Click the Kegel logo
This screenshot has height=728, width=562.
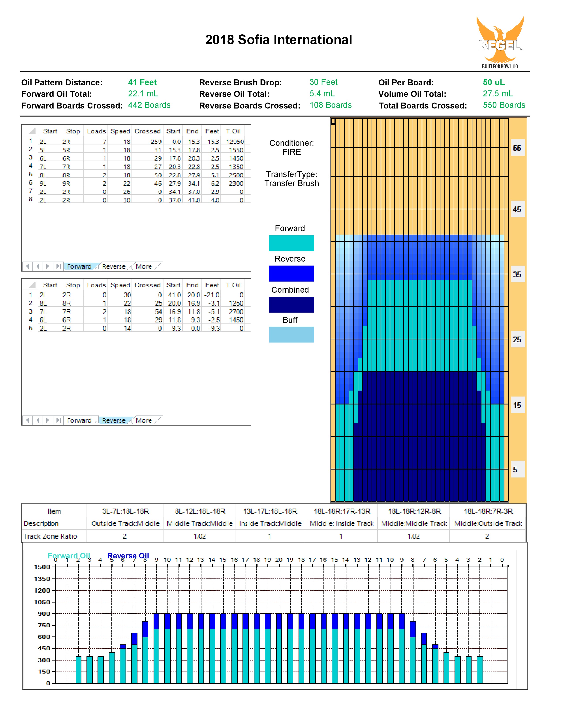500,42
